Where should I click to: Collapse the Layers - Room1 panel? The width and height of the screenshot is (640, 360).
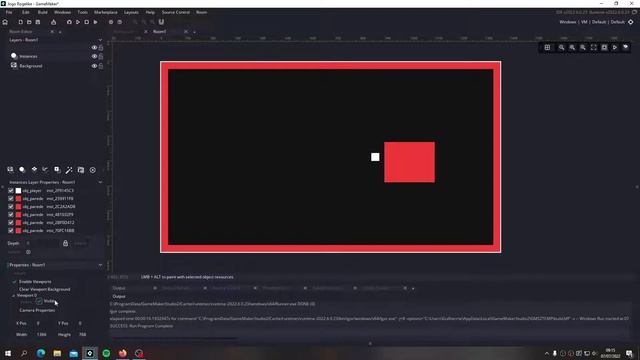coord(100,40)
